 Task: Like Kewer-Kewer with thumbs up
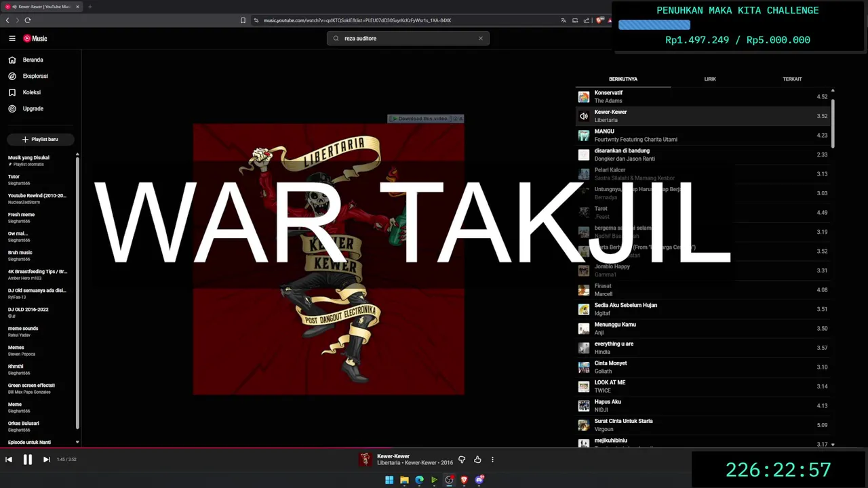point(477,460)
